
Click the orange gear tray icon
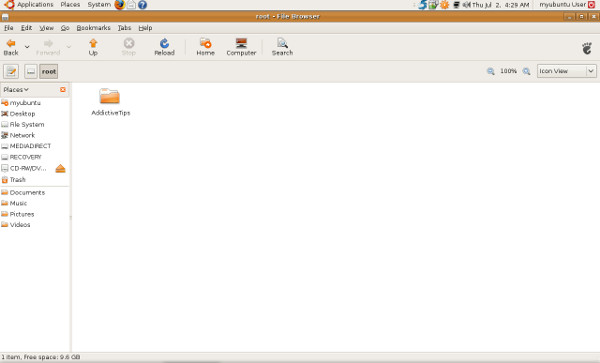point(444,5)
